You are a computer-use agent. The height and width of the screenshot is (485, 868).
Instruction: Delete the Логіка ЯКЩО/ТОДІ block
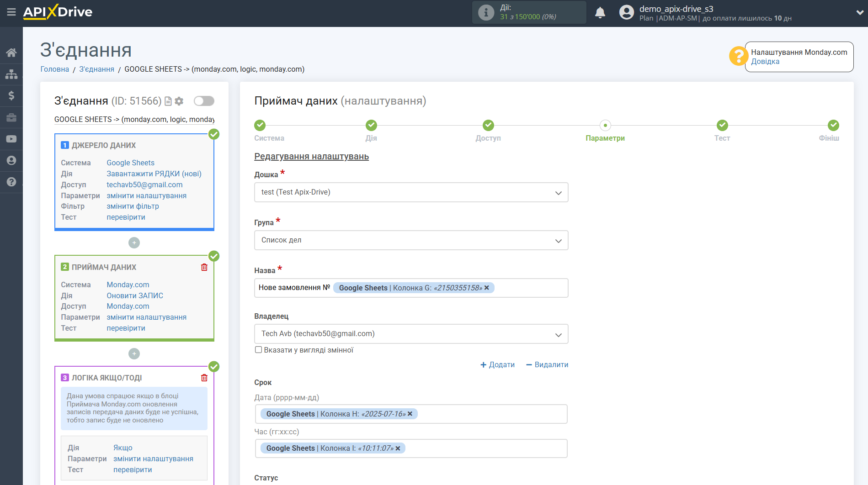tap(204, 378)
